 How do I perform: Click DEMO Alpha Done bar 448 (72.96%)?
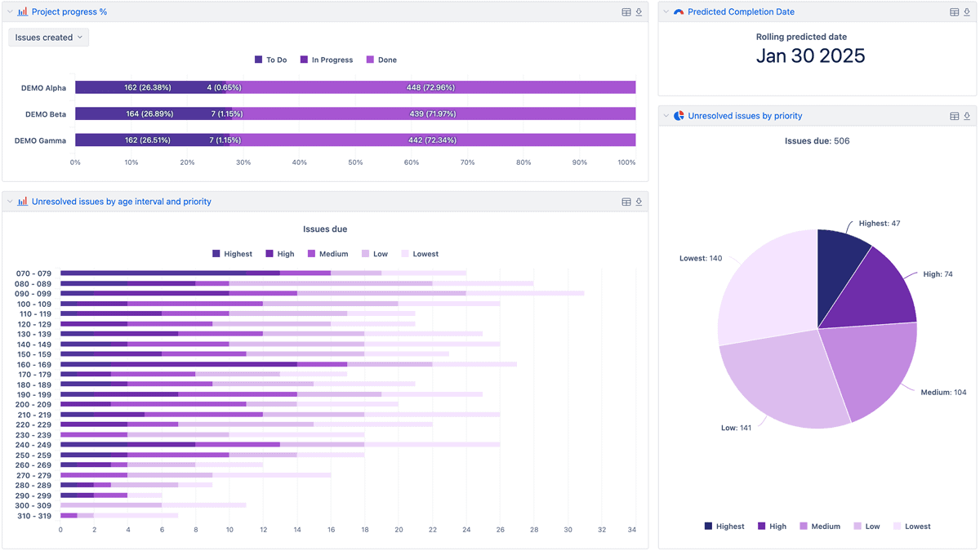coord(431,87)
